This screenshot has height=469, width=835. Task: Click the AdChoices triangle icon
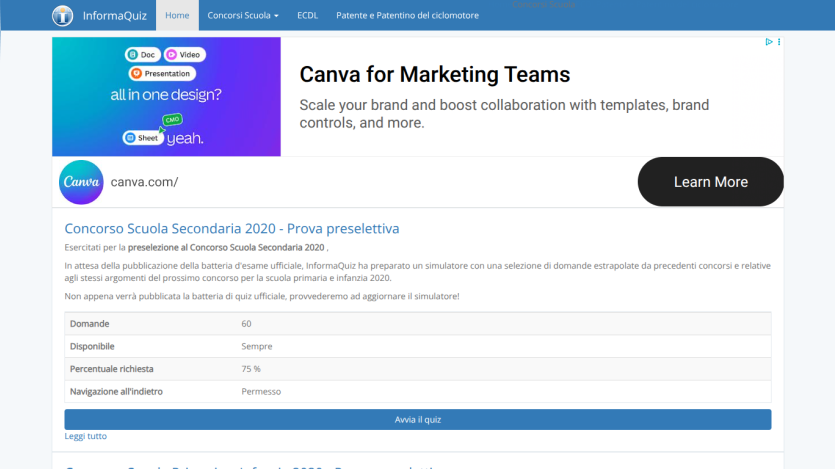pyautogui.click(x=768, y=42)
